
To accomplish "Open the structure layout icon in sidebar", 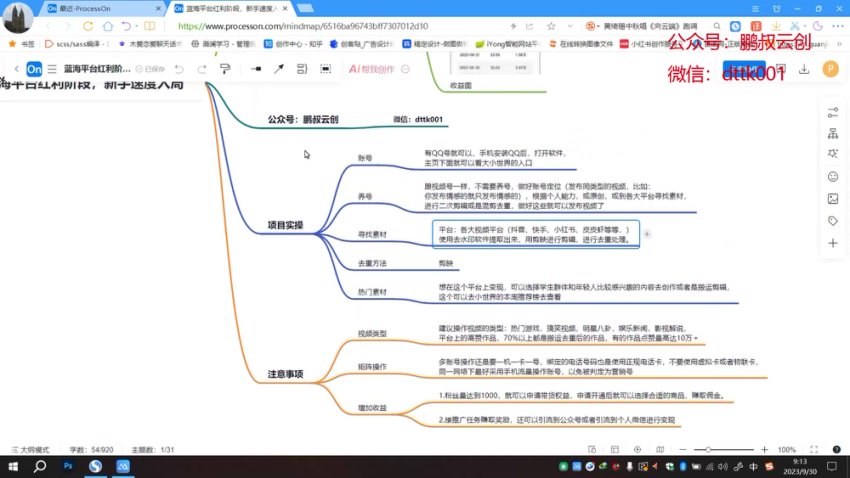I will click(x=833, y=133).
